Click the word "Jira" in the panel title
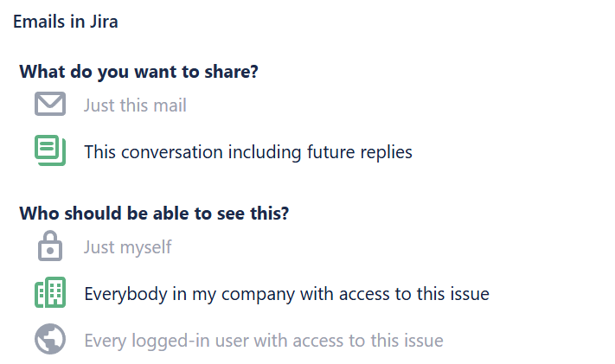Viewport: 615px width, 364px height. pos(103,22)
